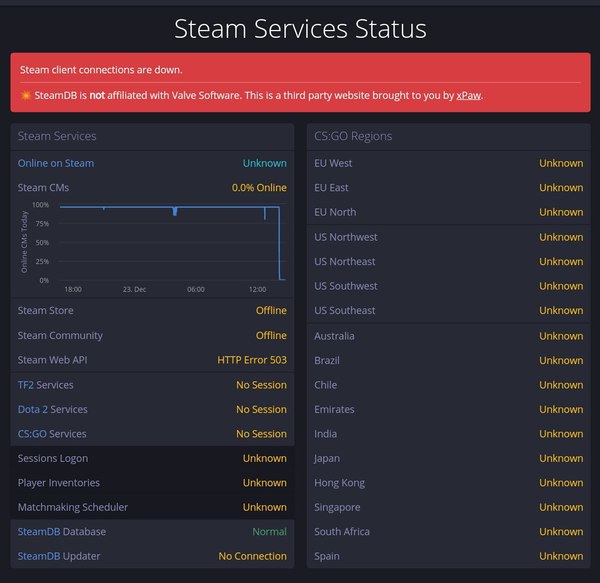Click the Japan region row
The image size is (600, 583).
pos(448,459)
